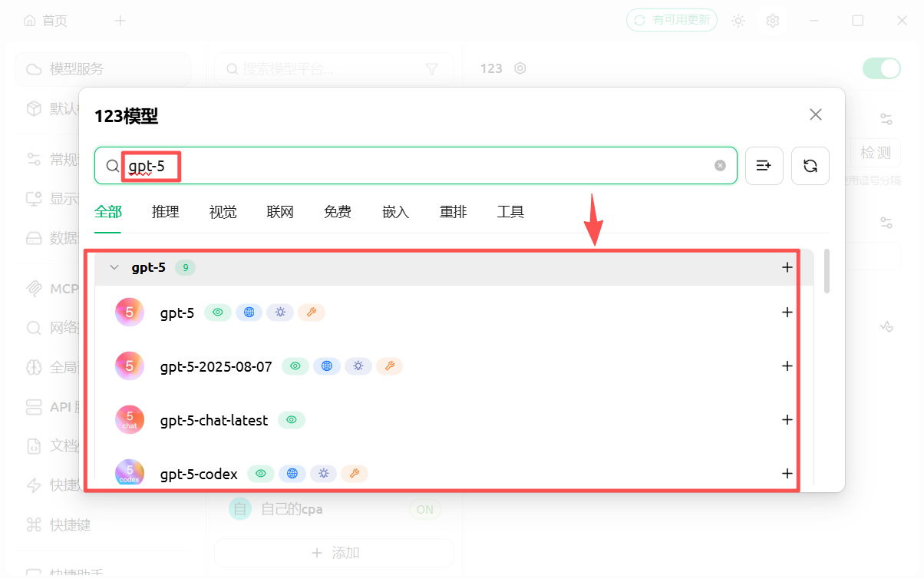Click the model list scrollbar thumb
The height and width of the screenshot is (579, 924).
pyautogui.click(x=827, y=271)
